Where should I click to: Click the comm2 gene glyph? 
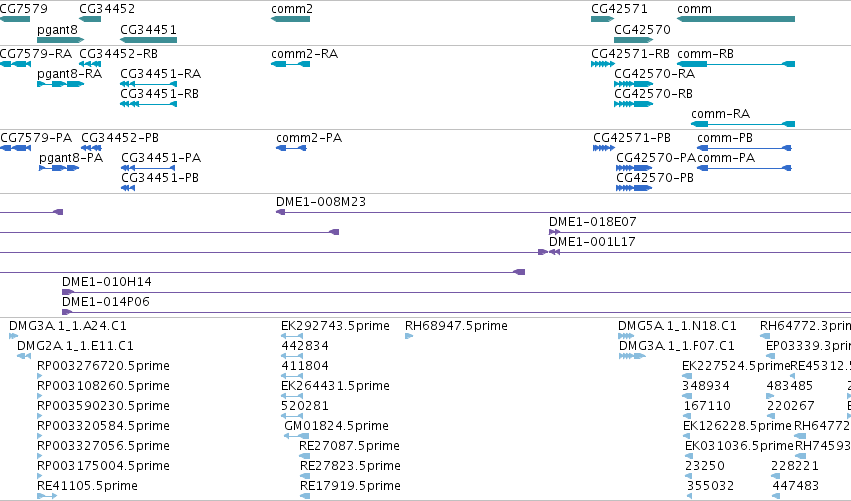[x=290, y=19]
